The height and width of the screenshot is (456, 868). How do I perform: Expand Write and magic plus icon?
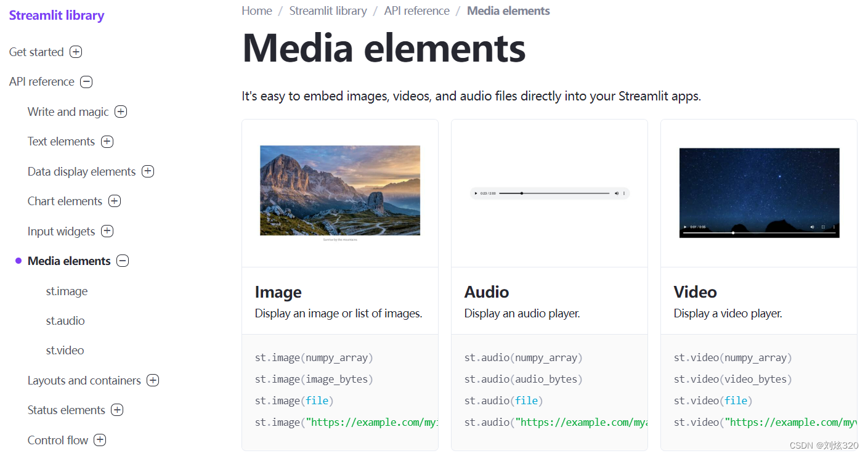121,112
